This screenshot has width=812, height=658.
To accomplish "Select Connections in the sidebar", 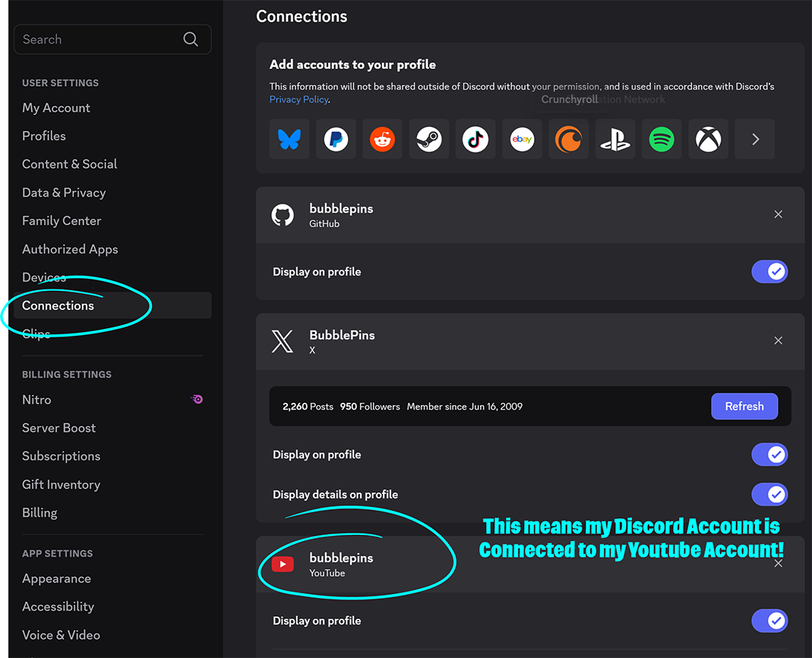I will 112,305.
